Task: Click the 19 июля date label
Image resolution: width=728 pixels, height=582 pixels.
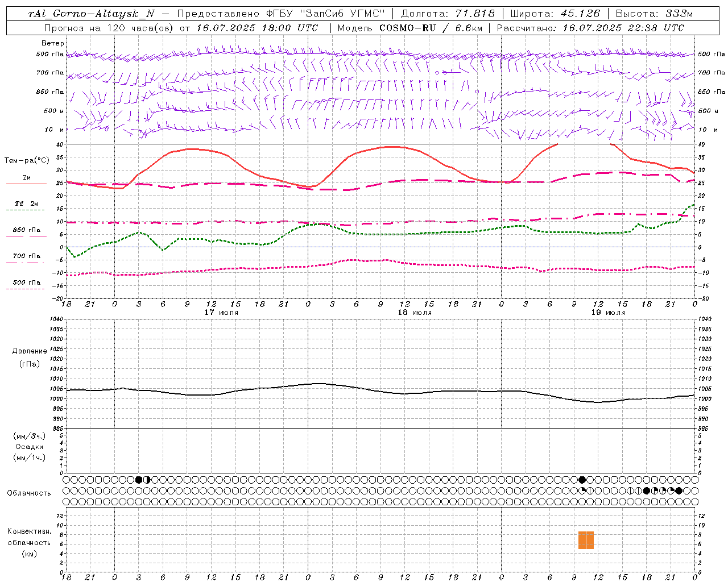Action: tap(608, 313)
